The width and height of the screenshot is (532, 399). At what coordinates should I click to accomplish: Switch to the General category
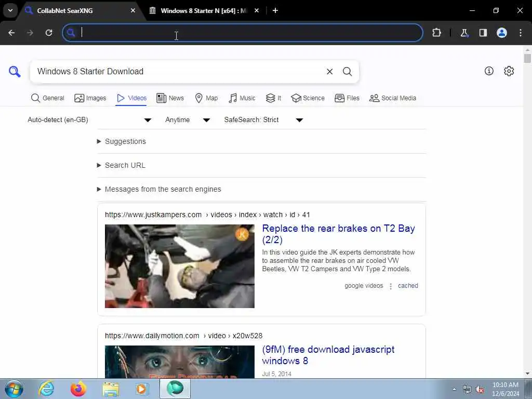47,98
